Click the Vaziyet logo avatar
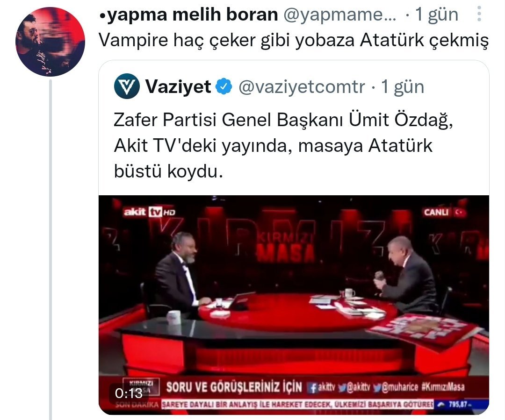The width and height of the screenshot is (505, 420). [127, 86]
